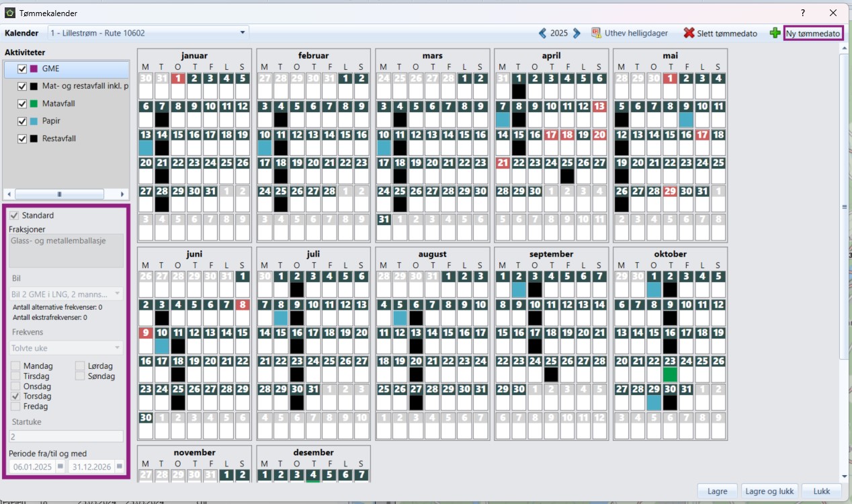Click the Lagre og lukk button
852x504 pixels.
point(769,491)
